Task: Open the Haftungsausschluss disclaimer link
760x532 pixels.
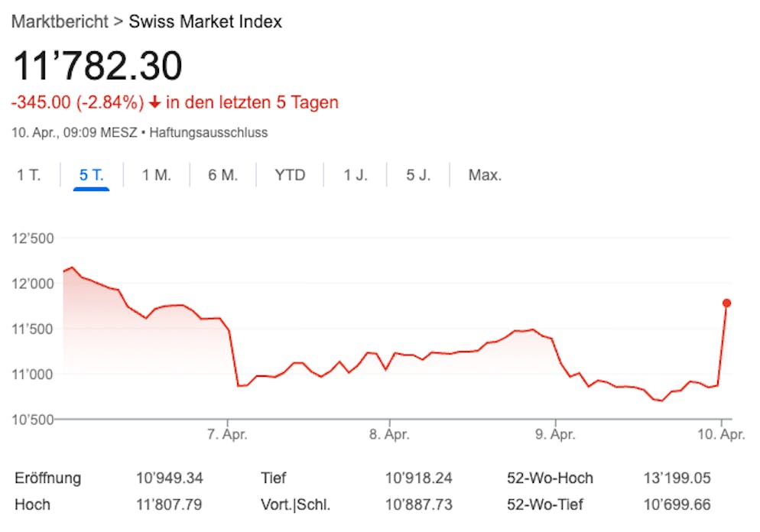Action: click(208, 132)
